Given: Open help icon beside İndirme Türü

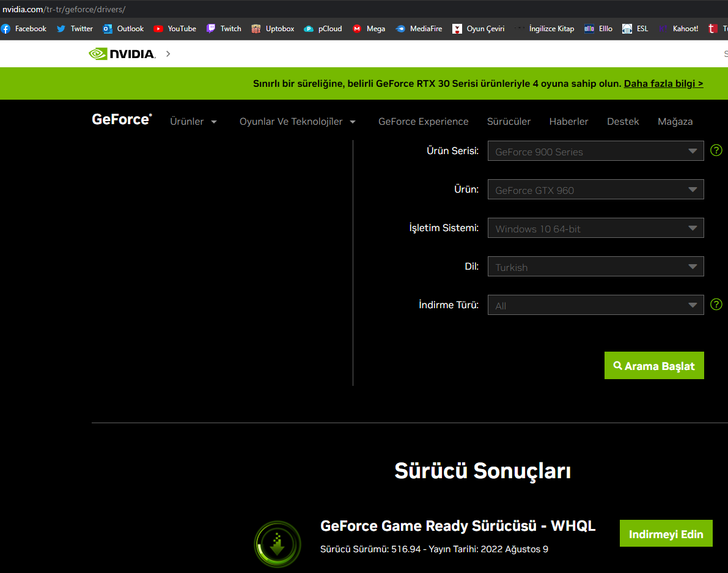Looking at the screenshot, I should coord(716,305).
